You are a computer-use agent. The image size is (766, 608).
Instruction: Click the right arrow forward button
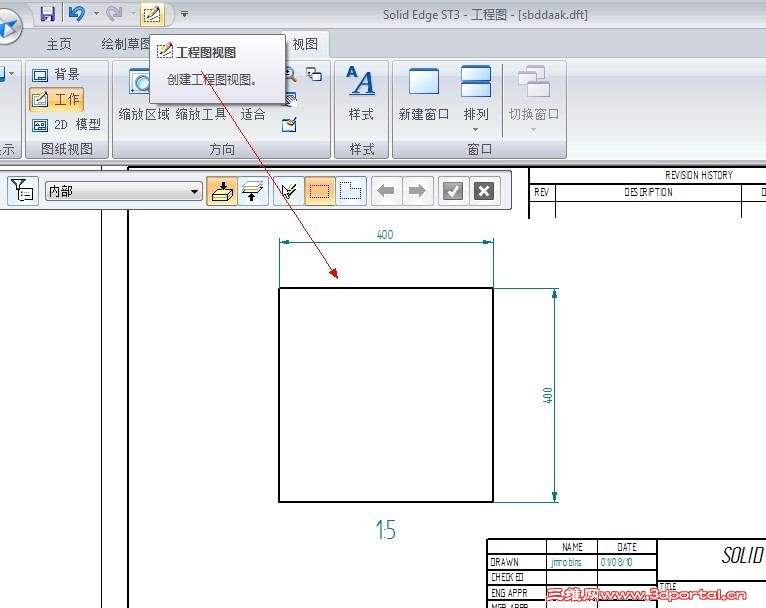point(417,191)
